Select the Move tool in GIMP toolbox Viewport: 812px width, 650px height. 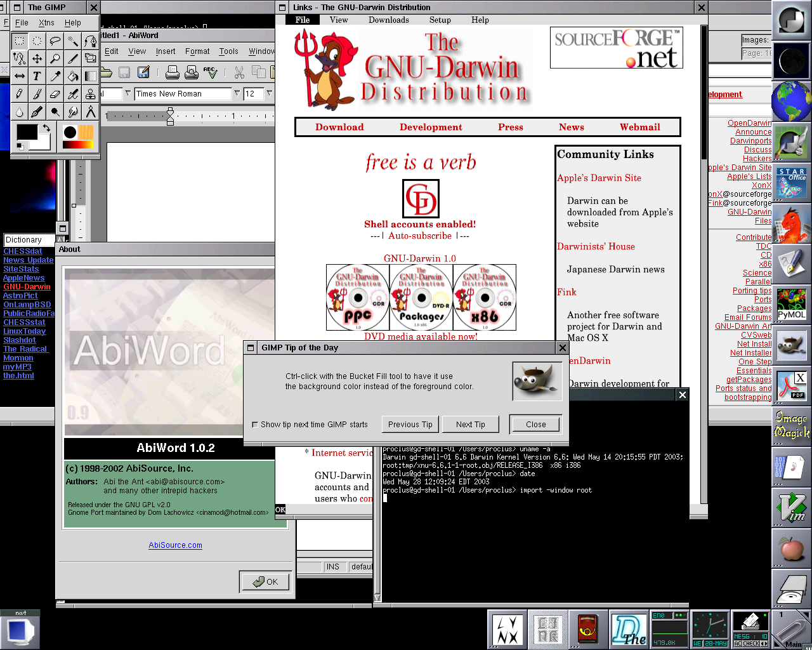(x=37, y=59)
